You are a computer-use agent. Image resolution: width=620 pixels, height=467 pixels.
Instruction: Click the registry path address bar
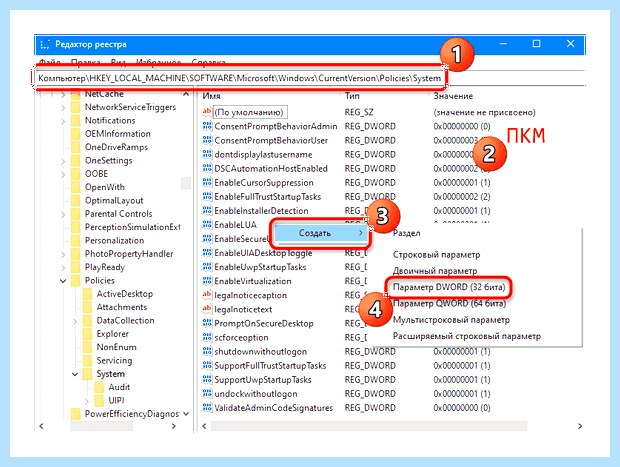[240, 78]
